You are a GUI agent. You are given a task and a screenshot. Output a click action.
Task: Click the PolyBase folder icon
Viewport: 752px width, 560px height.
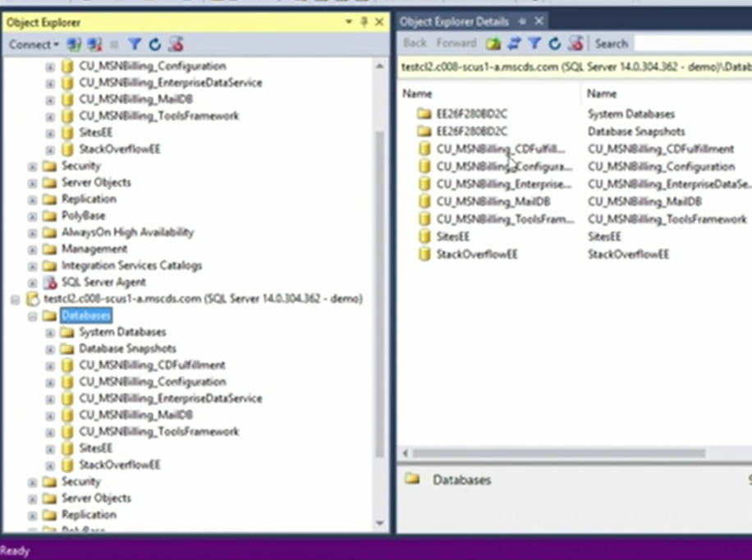pos(49,215)
